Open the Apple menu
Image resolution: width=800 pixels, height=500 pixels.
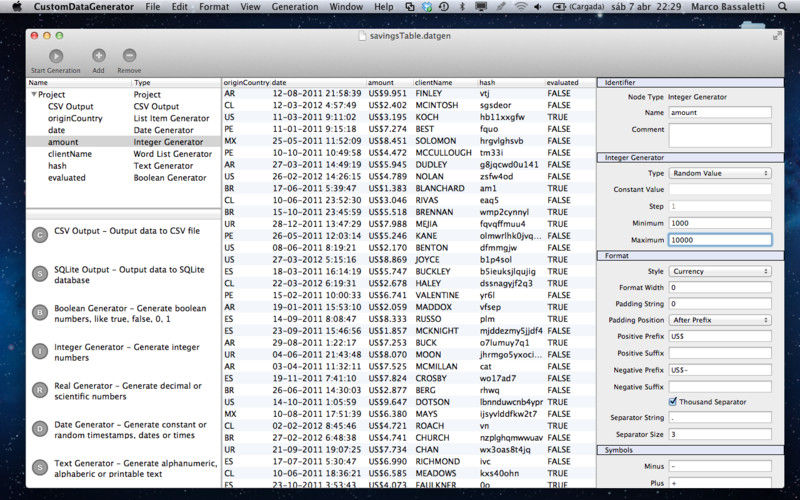(17, 7)
